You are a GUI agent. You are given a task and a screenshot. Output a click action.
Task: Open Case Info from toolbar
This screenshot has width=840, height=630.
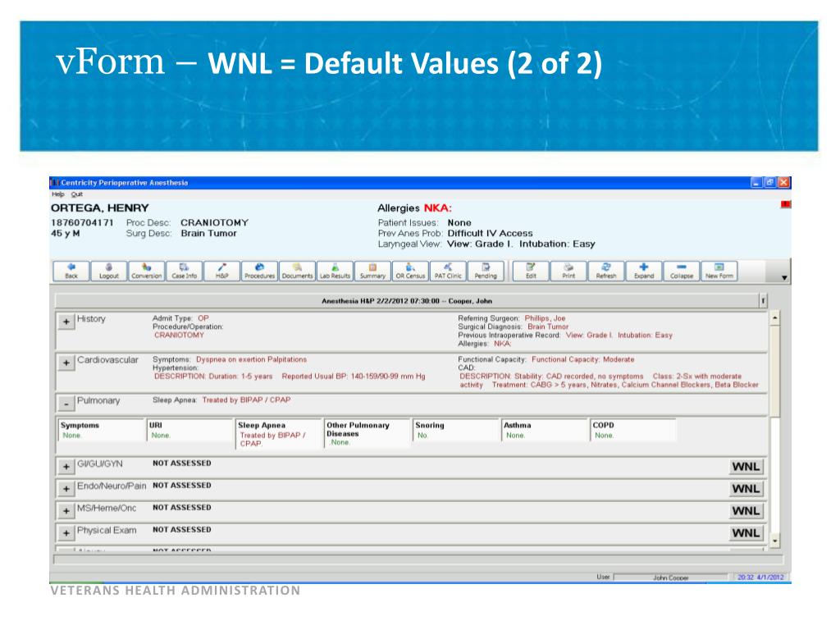coord(185,271)
